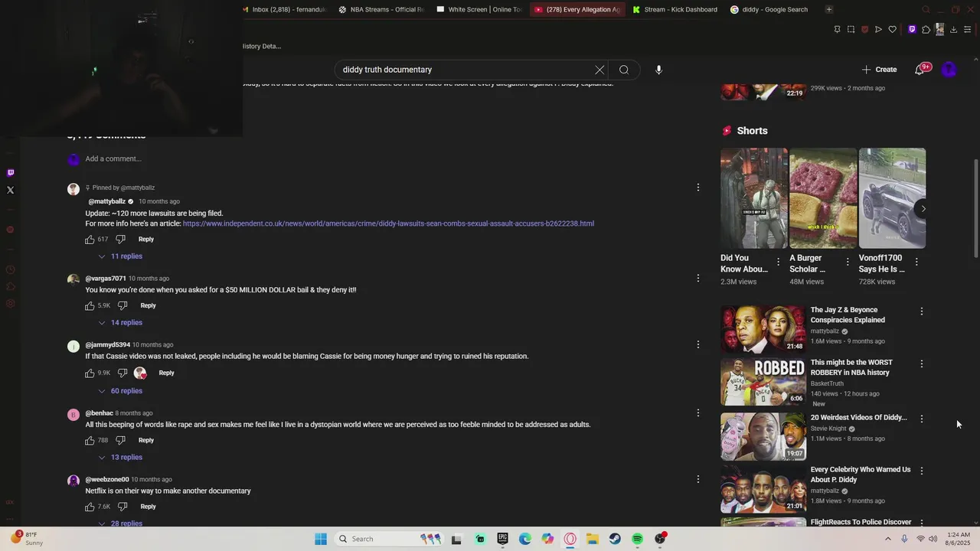Clear the search box with the X icon
This screenshot has width=980, height=551.
(x=599, y=70)
